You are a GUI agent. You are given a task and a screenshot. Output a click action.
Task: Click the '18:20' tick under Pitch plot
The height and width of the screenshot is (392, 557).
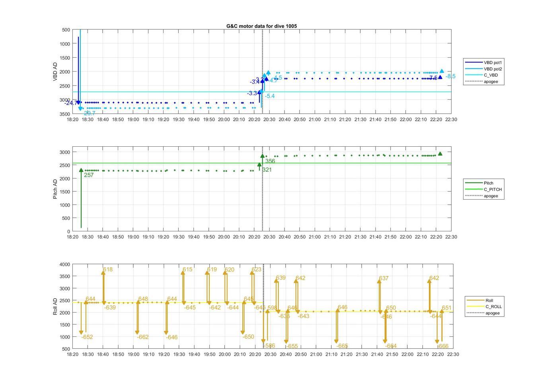(72, 237)
